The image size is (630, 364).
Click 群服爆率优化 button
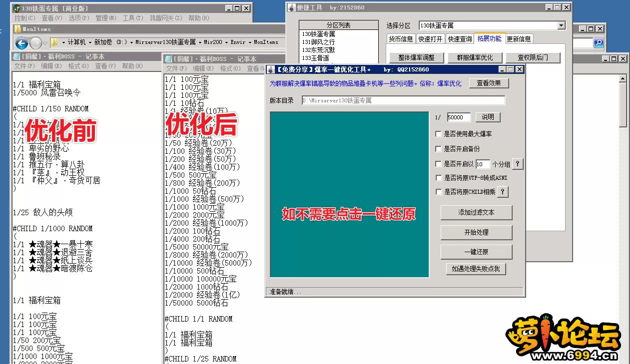[x=474, y=57]
